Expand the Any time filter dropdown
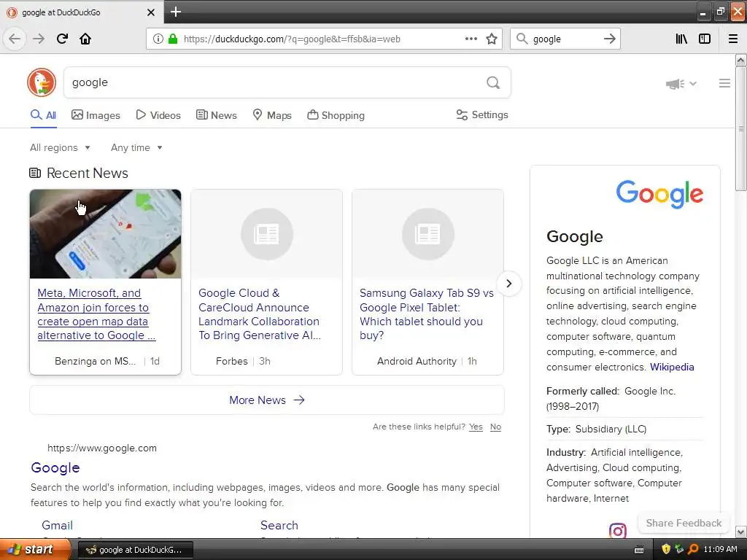The width and height of the screenshot is (747, 560). tap(136, 147)
